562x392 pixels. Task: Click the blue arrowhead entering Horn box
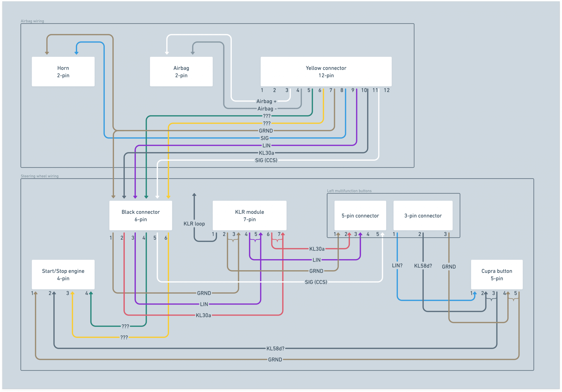(76, 53)
